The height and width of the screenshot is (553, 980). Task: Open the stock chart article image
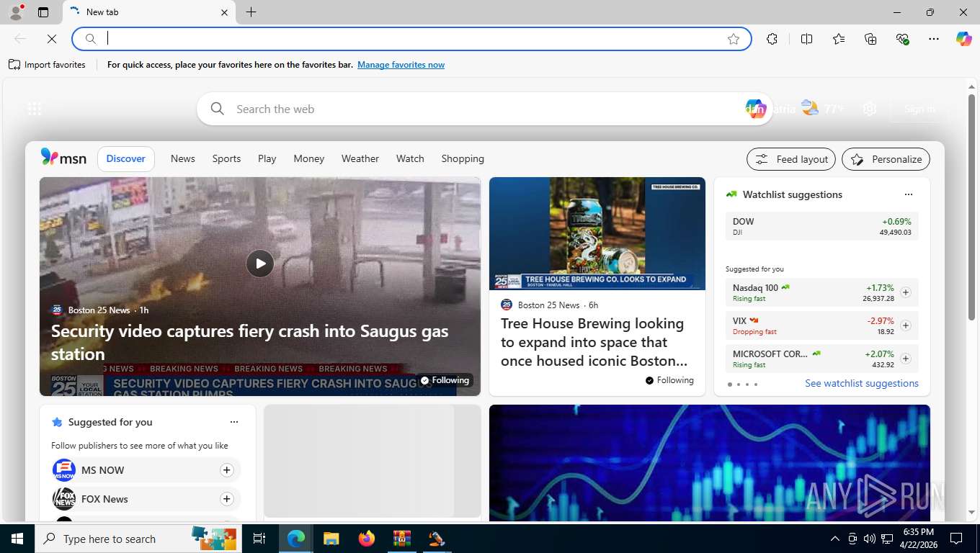click(x=710, y=463)
